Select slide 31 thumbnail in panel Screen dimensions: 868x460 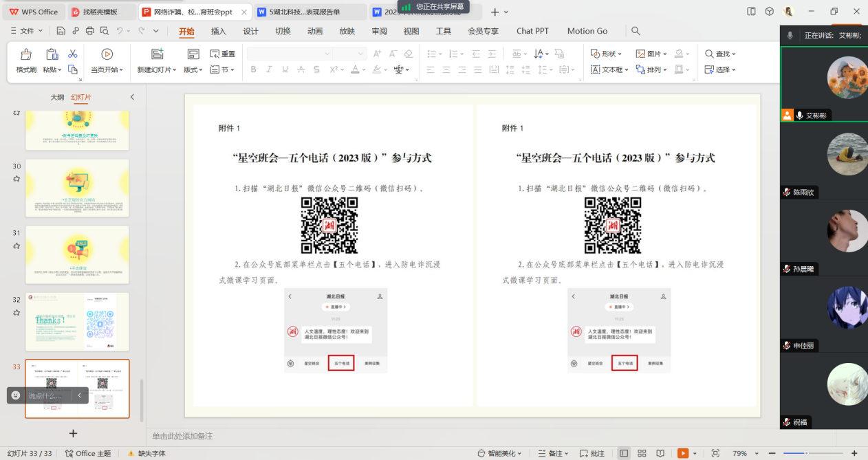[x=77, y=254]
